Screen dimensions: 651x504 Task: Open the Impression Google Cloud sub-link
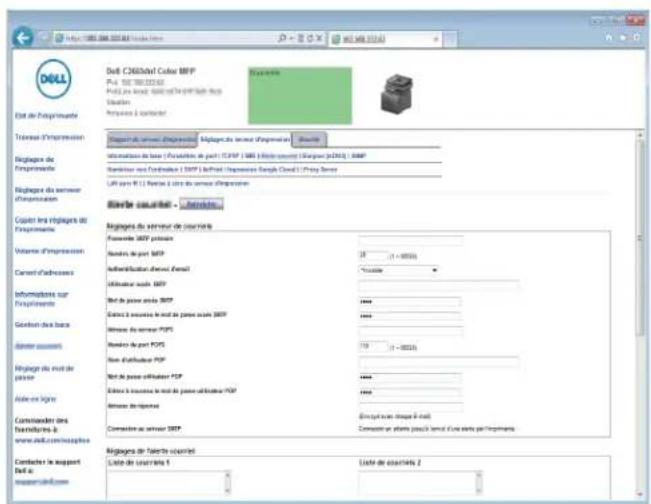262,170
